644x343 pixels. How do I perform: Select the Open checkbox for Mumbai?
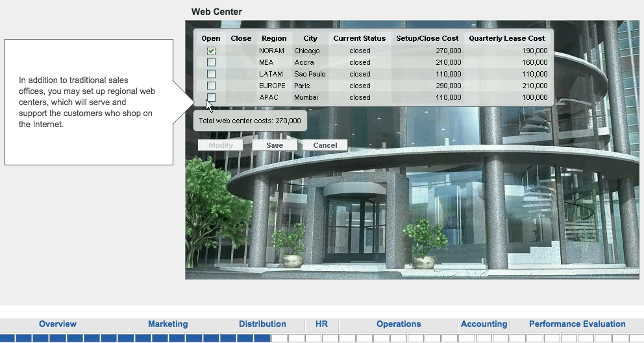(211, 97)
